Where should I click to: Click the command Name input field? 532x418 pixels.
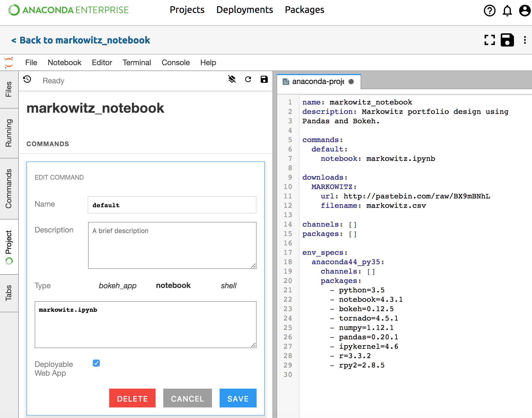click(x=172, y=205)
